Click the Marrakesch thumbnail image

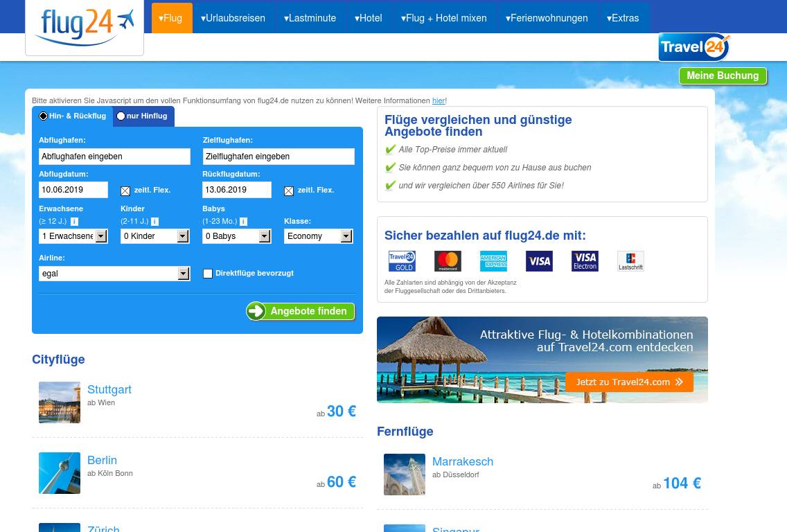(x=405, y=475)
